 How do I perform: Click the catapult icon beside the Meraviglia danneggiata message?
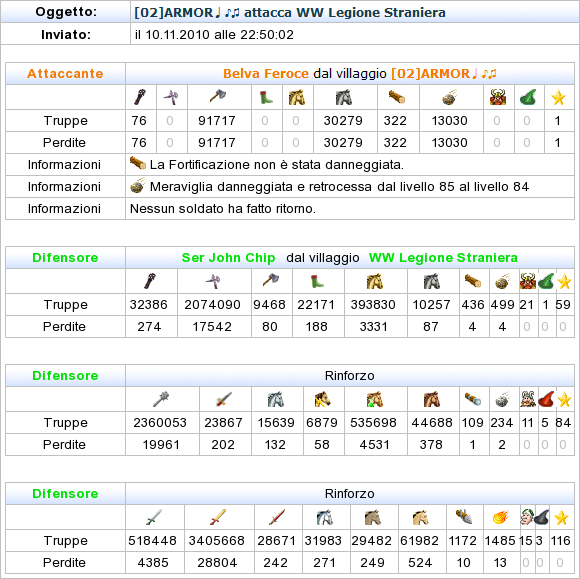[x=138, y=186]
